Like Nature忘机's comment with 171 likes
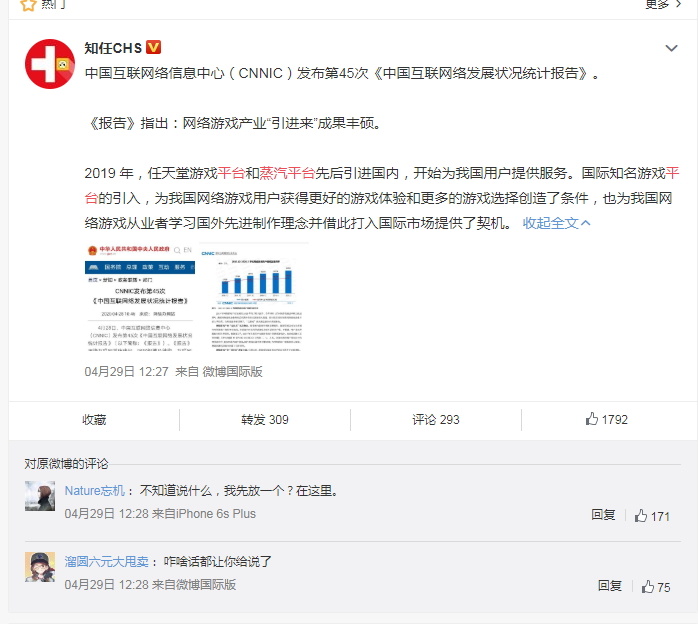The image size is (698, 624). coord(652,516)
